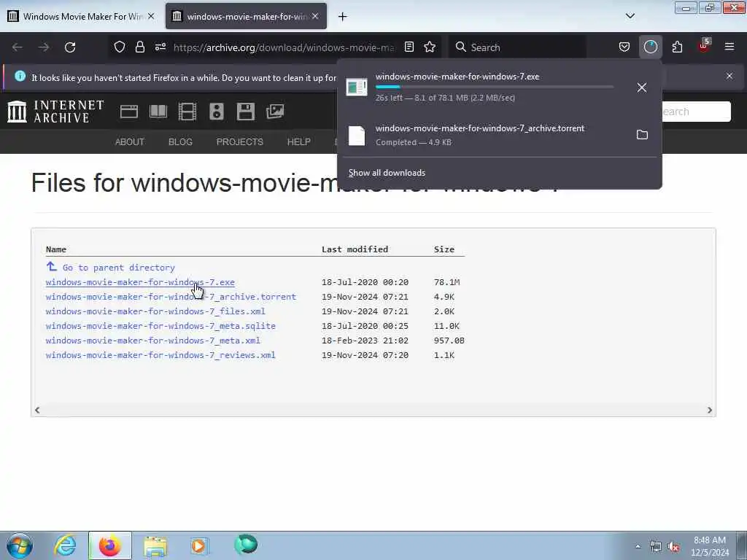Click the Internet Archive logo
This screenshot has height=560, width=747.
(55, 112)
